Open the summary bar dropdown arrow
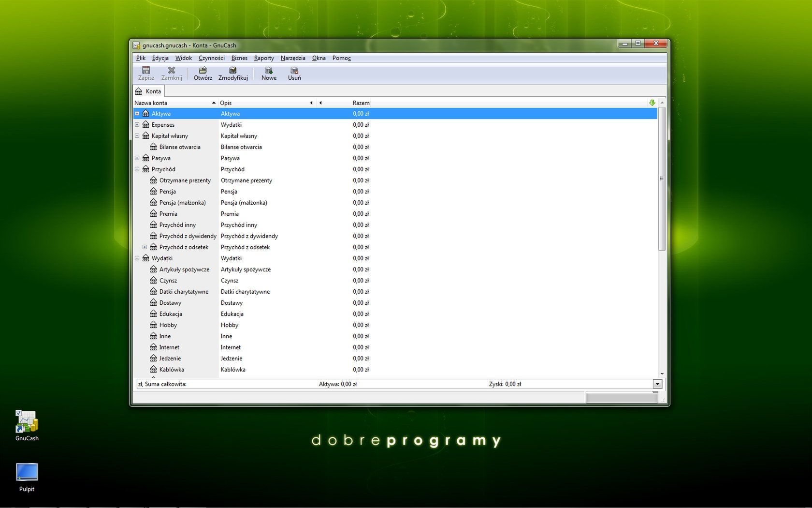 [657, 384]
